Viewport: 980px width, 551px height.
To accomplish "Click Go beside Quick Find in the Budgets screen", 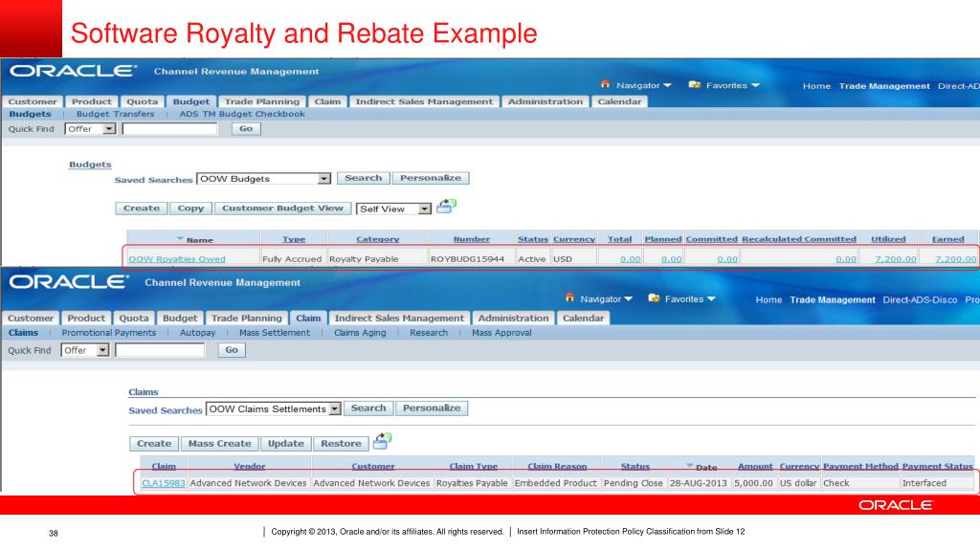I will coord(246,129).
